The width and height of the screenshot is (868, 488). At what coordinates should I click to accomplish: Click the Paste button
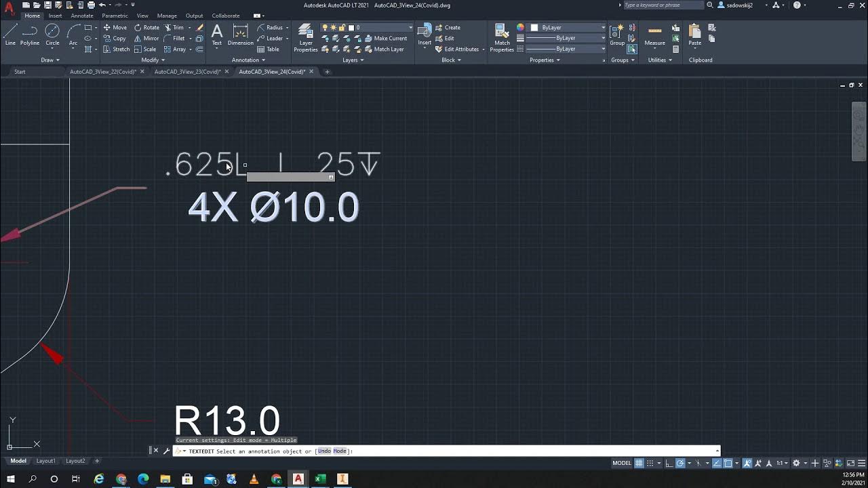point(695,35)
